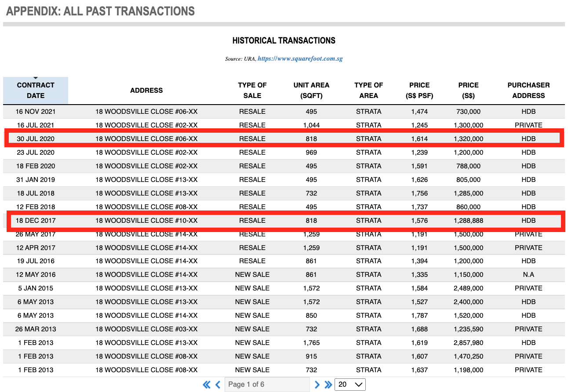The image size is (568, 392).
Task: Click the 1,300,000 price cell
Action: (468, 125)
